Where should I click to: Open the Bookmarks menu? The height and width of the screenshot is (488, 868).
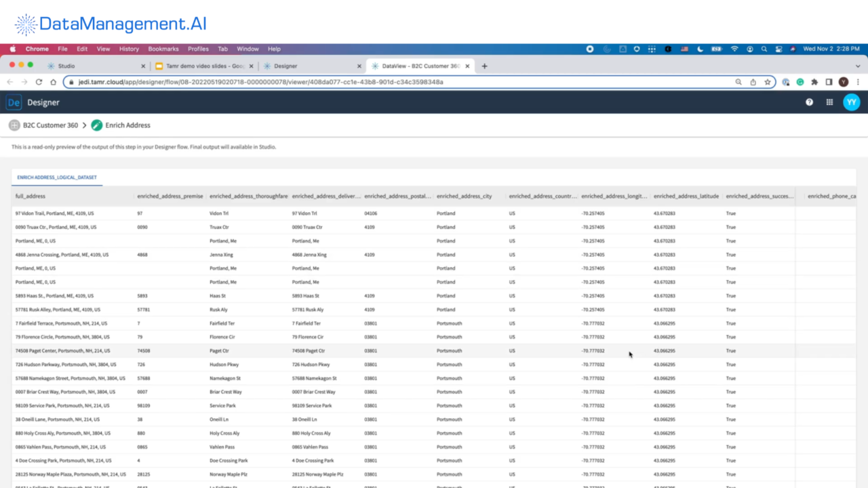(x=163, y=49)
